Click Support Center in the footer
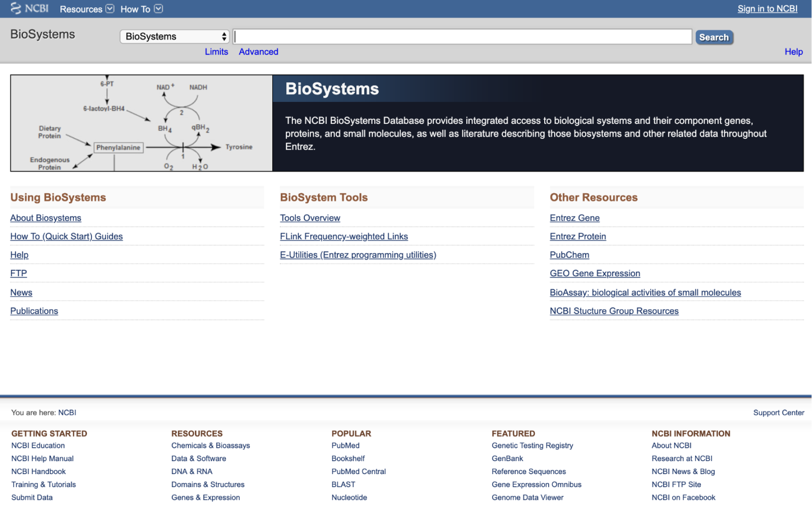Screen dimensions: 812x507 778,413
